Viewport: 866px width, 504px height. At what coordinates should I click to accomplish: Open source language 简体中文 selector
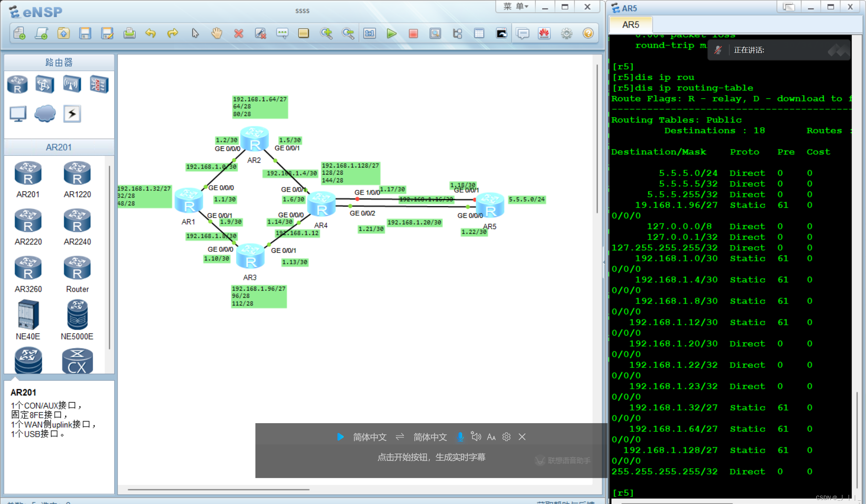[x=370, y=437]
